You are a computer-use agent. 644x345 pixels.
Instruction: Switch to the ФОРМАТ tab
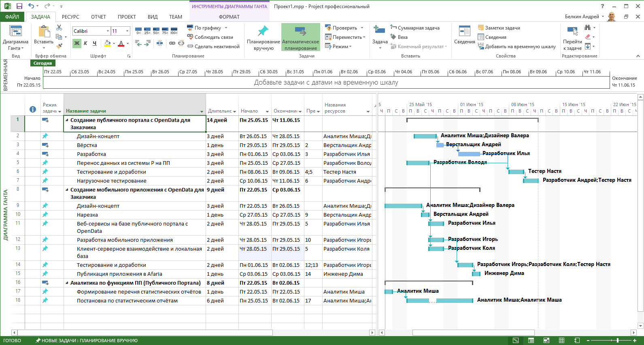click(229, 17)
